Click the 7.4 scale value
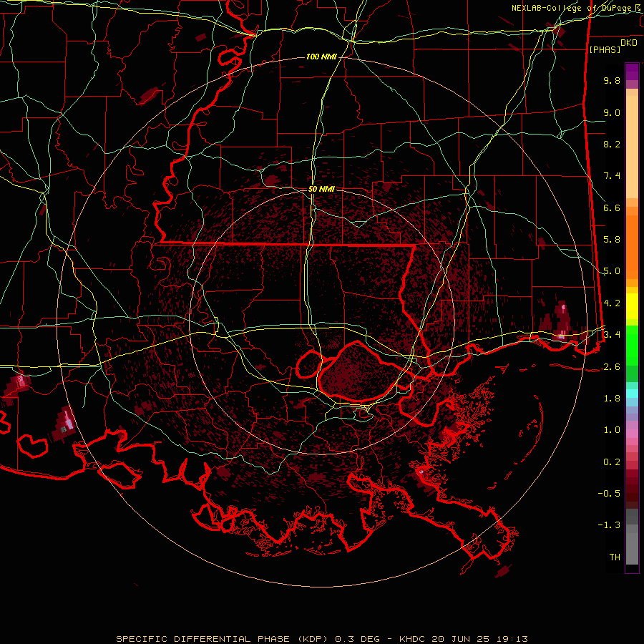This screenshot has width=644, height=644. pyautogui.click(x=612, y=176)
